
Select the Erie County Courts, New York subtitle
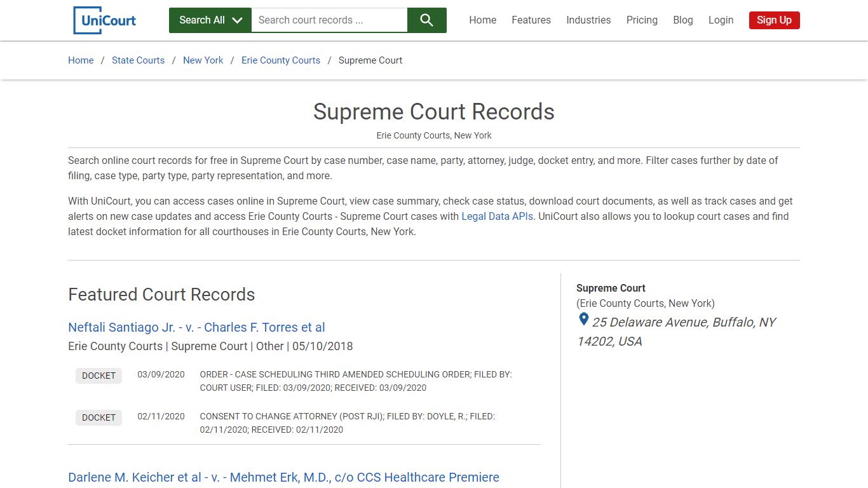tap(434, 135)
